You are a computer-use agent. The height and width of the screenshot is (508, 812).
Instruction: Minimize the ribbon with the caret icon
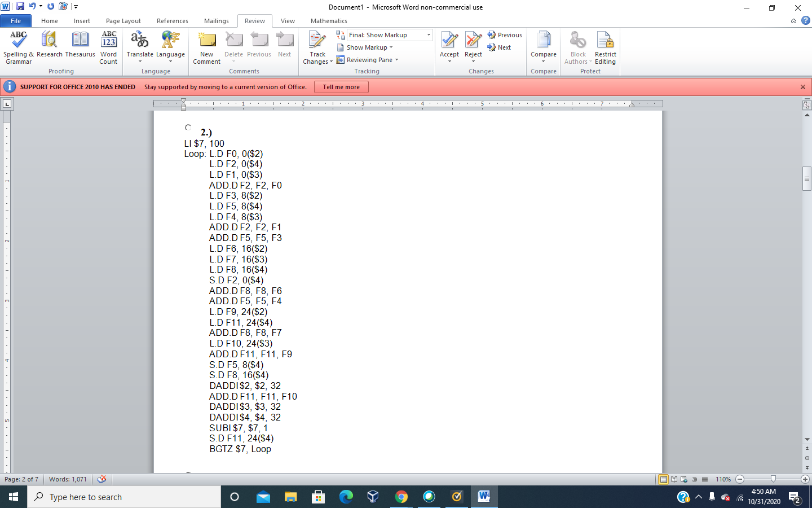794,21
